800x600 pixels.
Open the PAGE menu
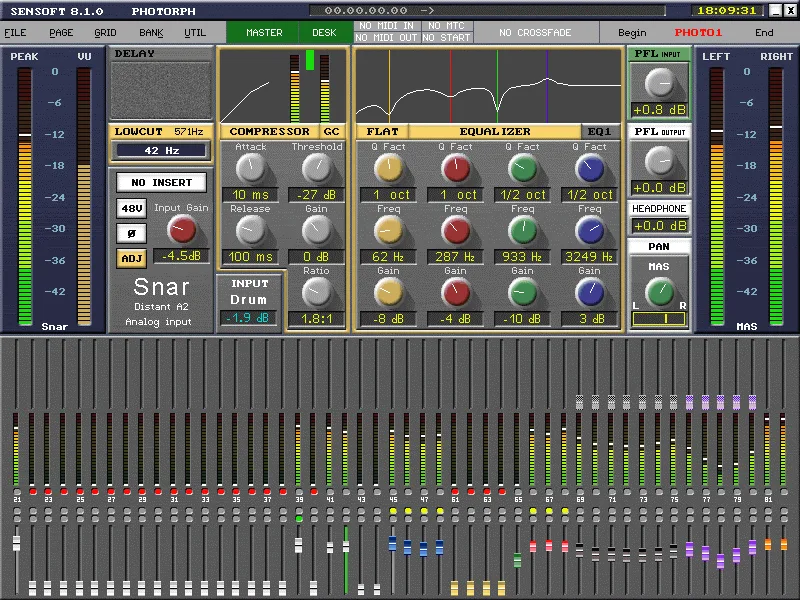[x=61, y=33]
